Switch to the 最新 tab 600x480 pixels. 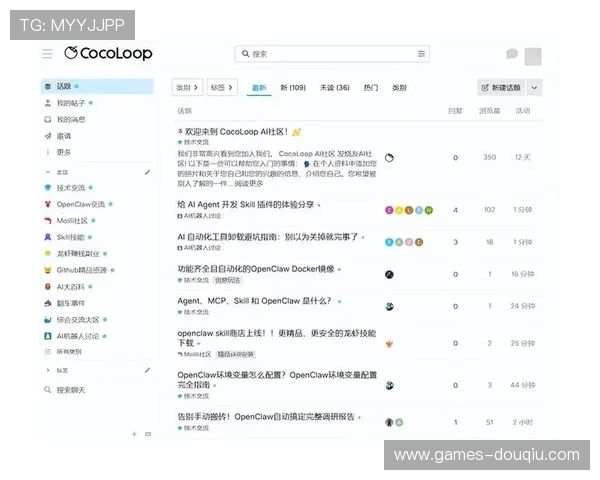259,88
